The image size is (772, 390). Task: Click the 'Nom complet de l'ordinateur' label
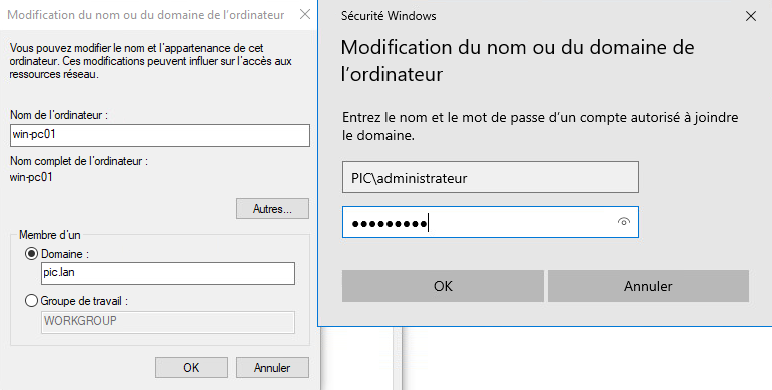pyautogui.click(x=79, y=161)
